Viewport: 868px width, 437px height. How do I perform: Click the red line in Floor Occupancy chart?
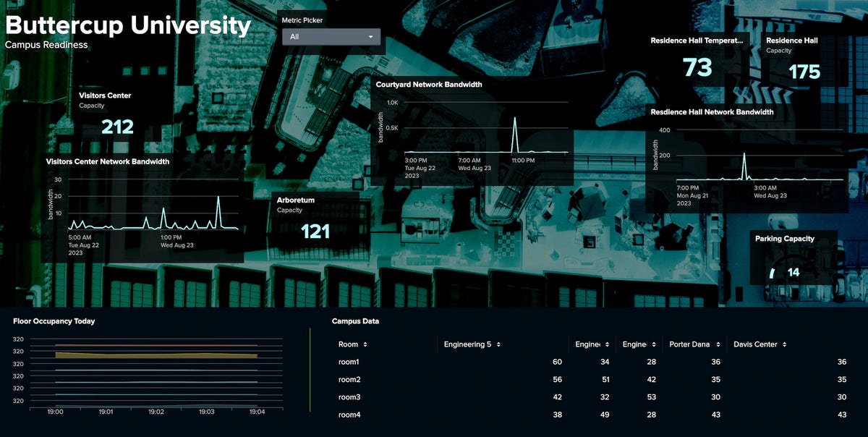point(156,346)
